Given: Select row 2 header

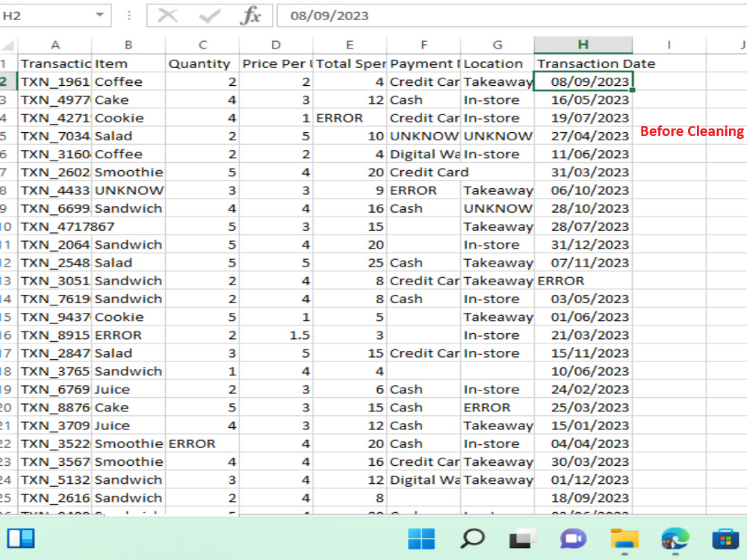Looking at the screenshot, I should pyautogui.click(x=8, y=81).
